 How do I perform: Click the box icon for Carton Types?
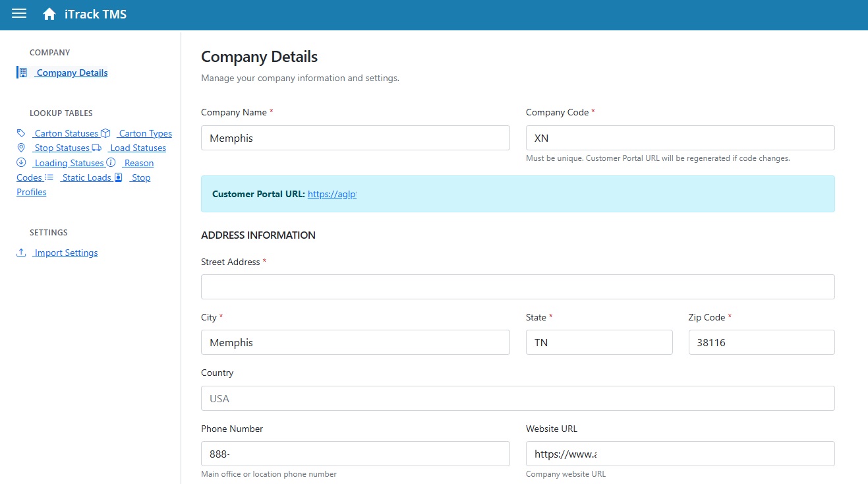coord(105,133)
